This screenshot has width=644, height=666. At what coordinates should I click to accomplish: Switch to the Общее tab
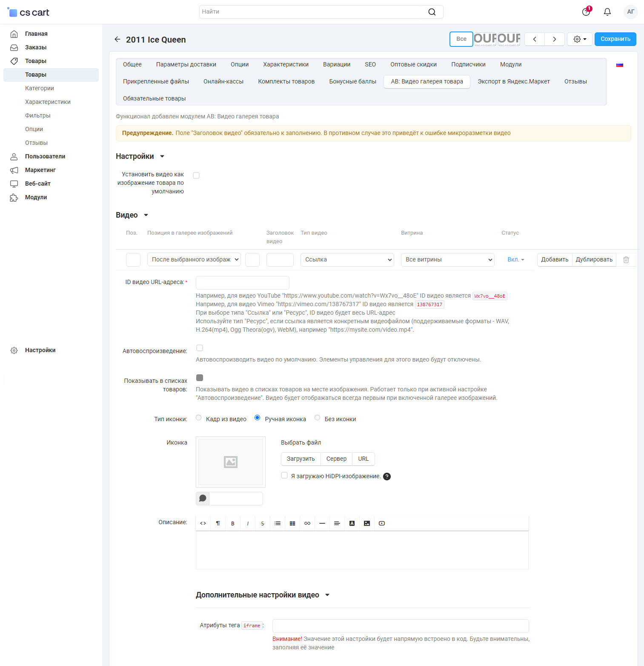pos(132,64)
